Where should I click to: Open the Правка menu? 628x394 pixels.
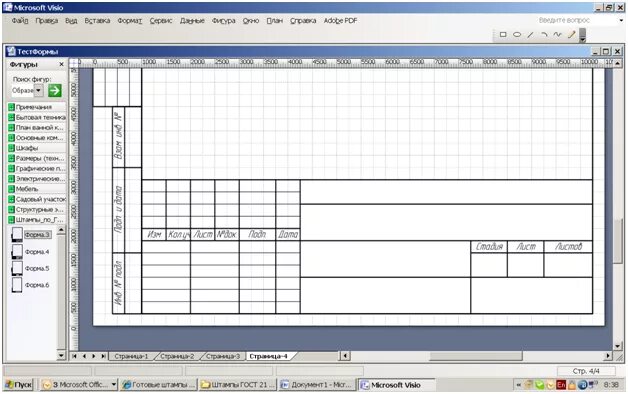point(46,20)
